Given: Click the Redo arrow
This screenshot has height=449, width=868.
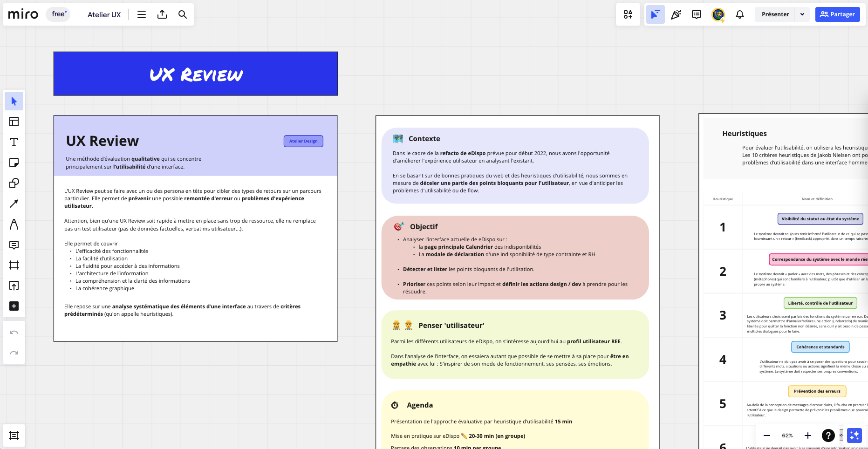Looking at the screenshot, I should click(x=14, y=353).
